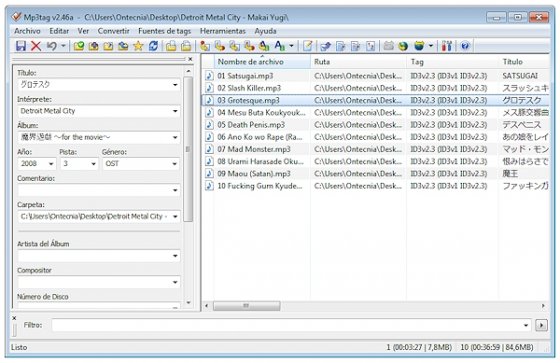This screenshot has width=560, height=363.
Task: Click the third folder icon in the toolbar
Action: pyautogui.click(x=108, y=46)
